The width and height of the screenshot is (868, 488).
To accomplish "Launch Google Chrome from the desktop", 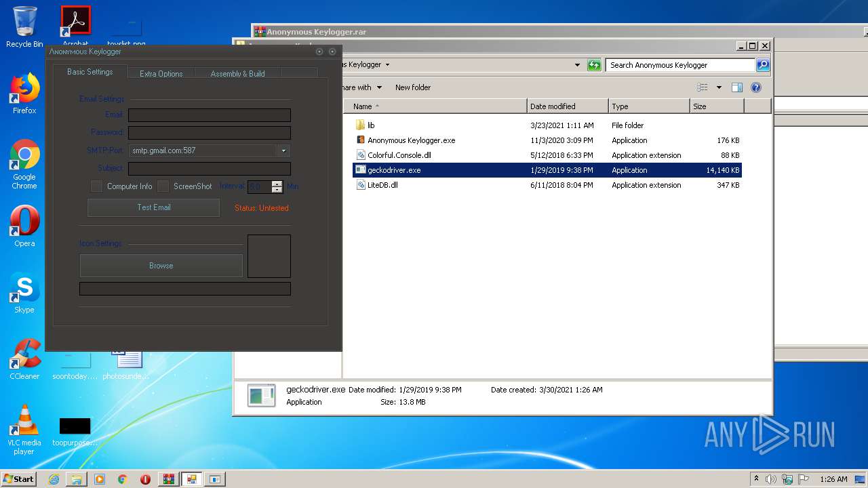I will 24,164.
